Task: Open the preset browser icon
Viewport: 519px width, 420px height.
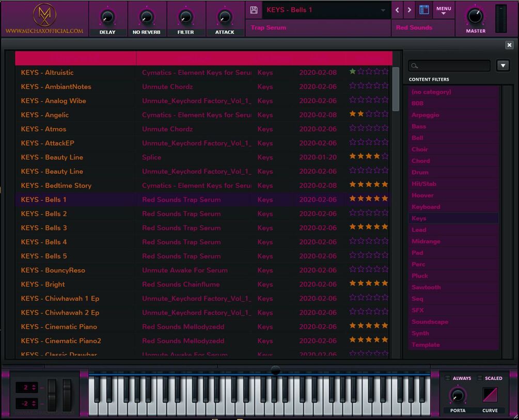Action: (424, 10)
